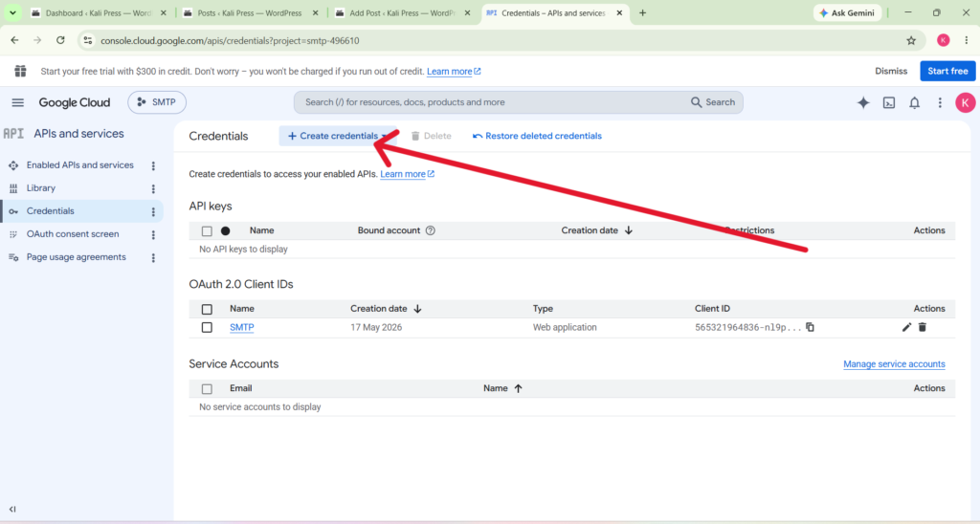
Task: Tick the OAuth 2.0 Client IDs header checkbox
Action: (207, 309)
